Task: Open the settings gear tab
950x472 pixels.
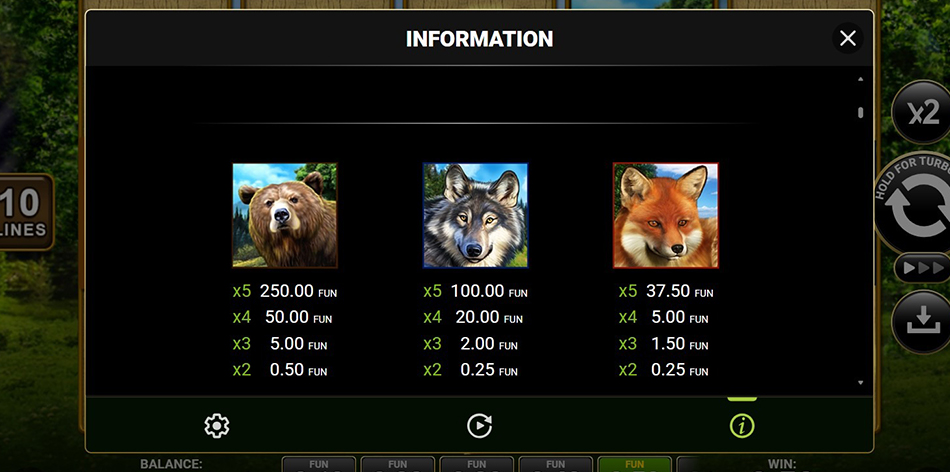Action: [x=216, y=426]
